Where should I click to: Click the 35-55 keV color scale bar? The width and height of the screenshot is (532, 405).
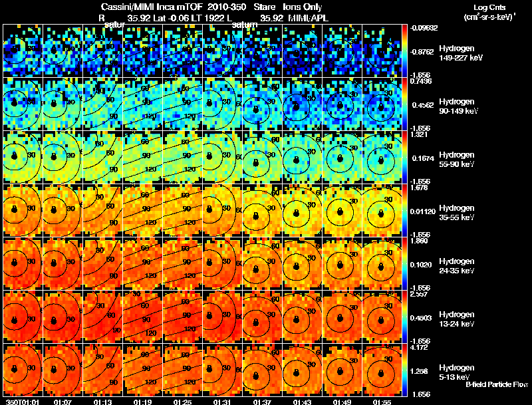tap(404, 210)
